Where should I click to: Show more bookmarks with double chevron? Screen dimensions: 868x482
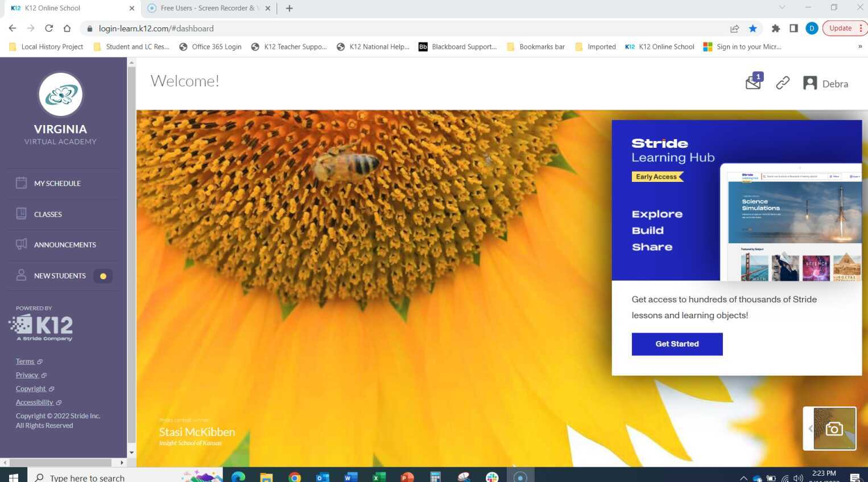coord(860,47)
